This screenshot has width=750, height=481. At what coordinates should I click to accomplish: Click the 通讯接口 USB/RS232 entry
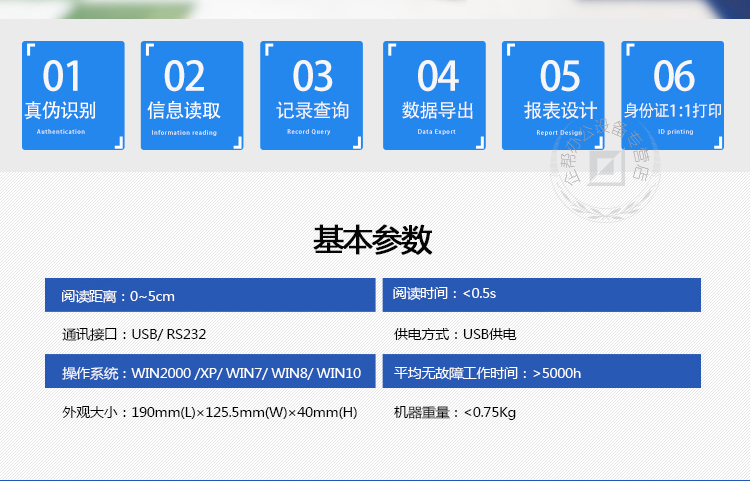pos(134,334)
